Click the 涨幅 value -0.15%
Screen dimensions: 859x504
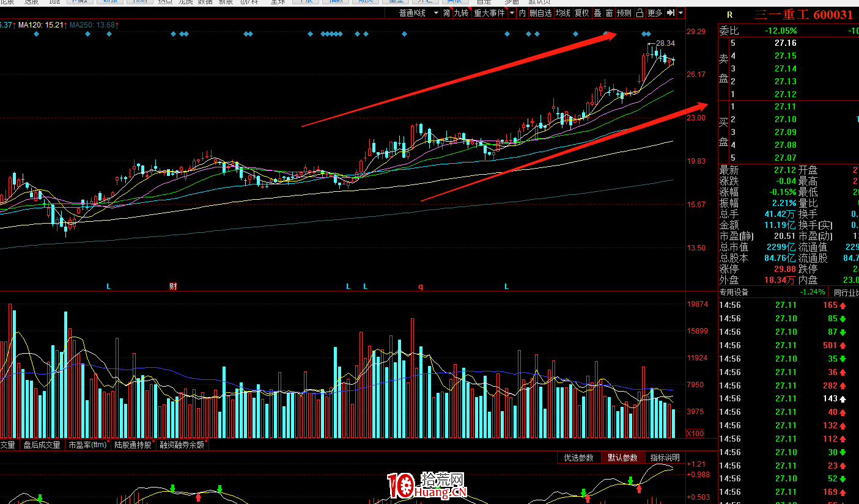click(x=782, y=192)
